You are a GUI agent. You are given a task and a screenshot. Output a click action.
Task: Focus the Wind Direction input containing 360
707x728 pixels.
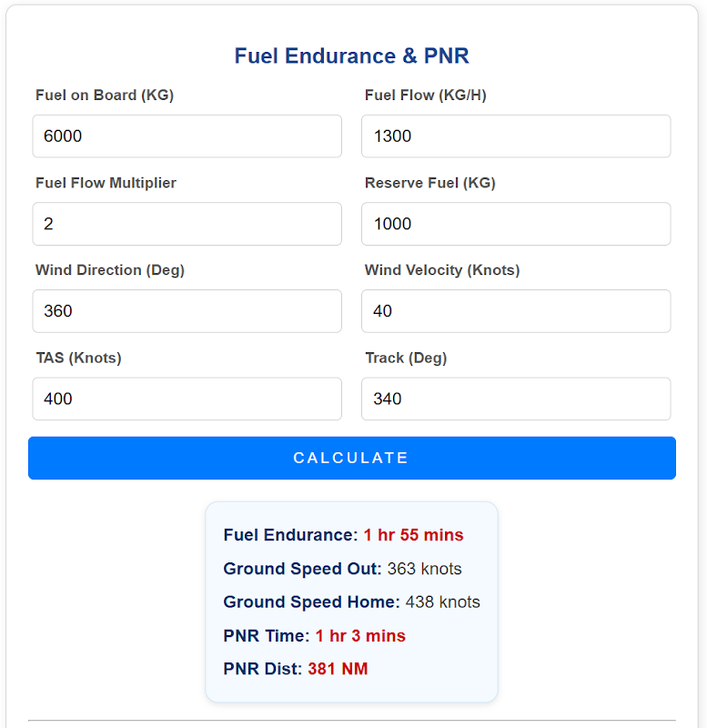click(187, 311)
